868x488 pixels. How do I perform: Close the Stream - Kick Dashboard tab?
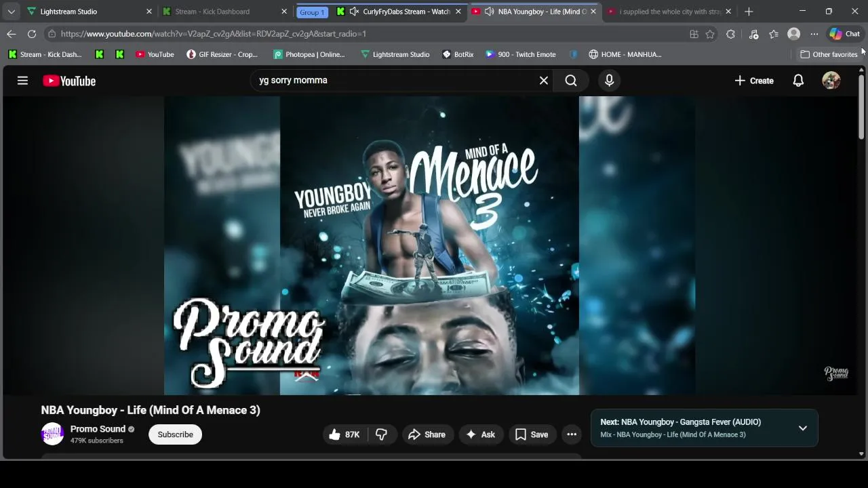pyautogui.click(x=284, y=12)
